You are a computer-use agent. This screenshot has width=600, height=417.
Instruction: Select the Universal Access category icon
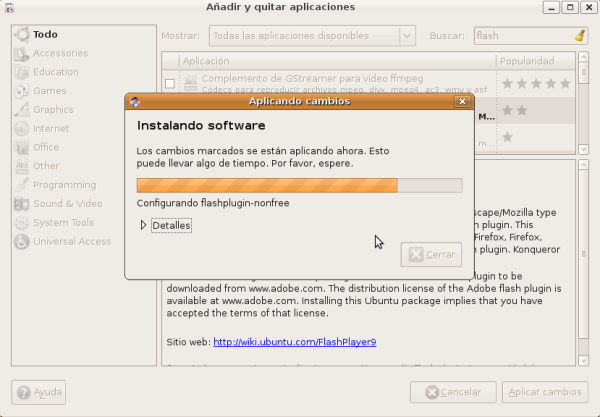click(22, 242)
